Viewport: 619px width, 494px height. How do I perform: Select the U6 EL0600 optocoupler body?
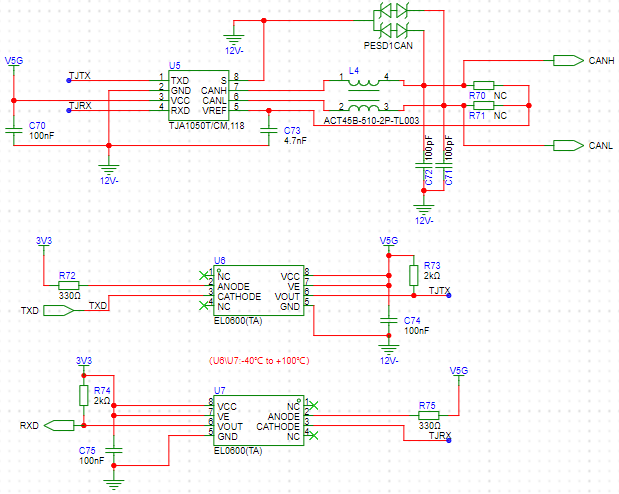coord(259,290)
